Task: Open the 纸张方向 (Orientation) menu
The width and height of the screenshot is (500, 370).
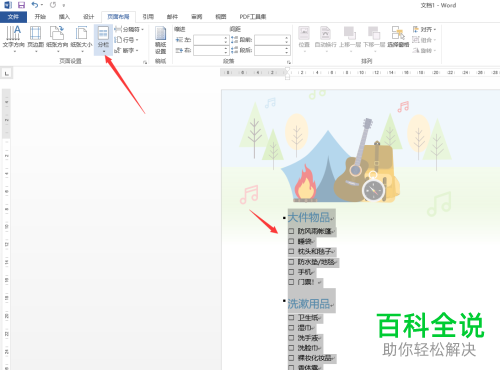Action: click(57, 39)
